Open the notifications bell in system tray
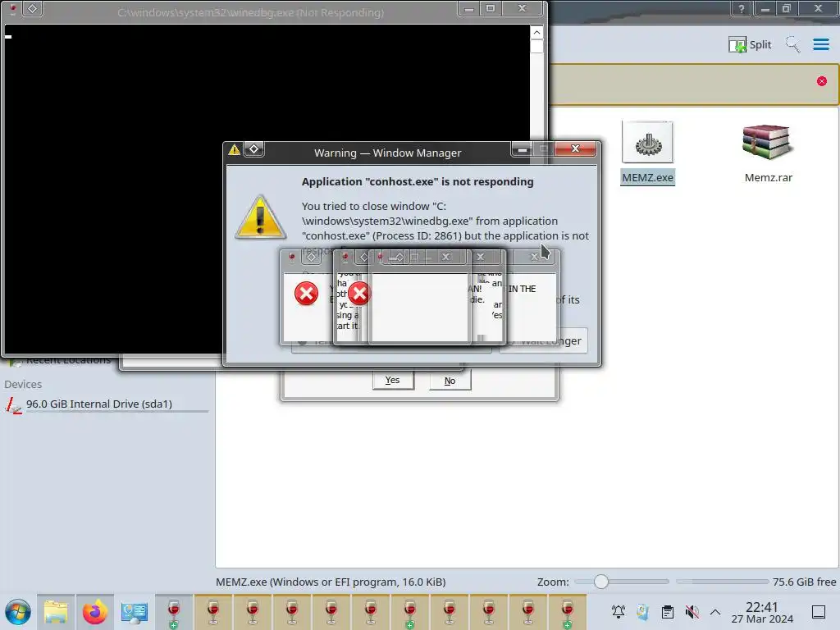840x630 pixels. click(619, 612)
